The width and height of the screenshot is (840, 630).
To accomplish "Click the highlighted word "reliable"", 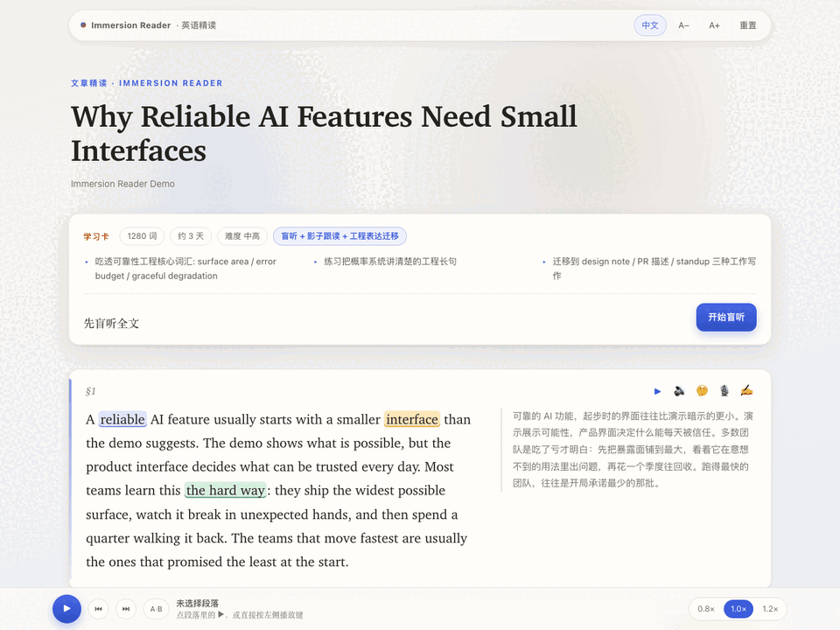I will 122,419.
